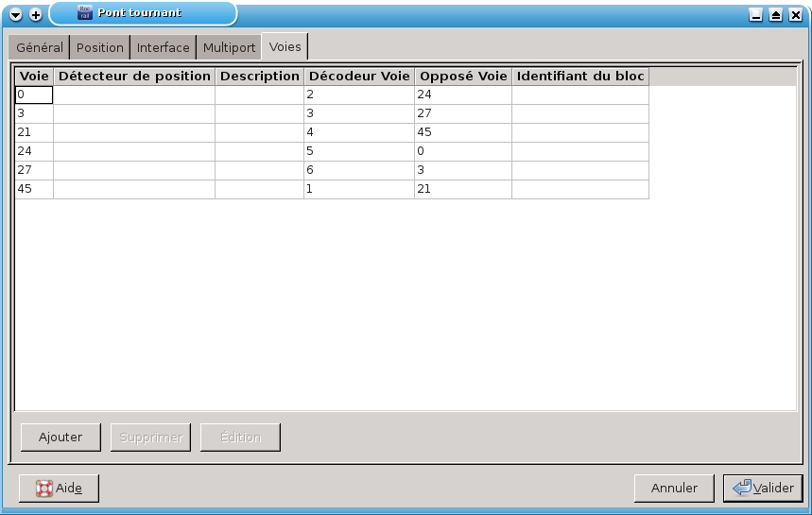The image size is (812, 515).
Task: Click the Rocrail app icon in title
Action: [84, 13]
